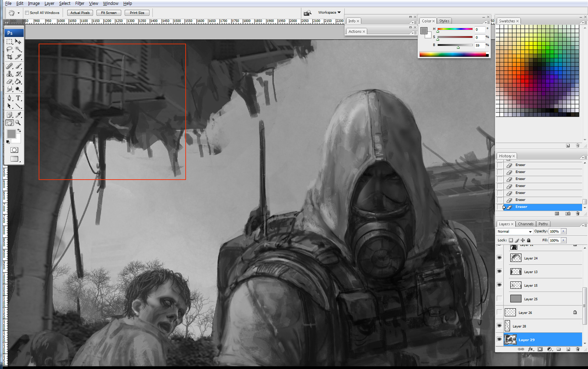
Task: Select the Line tool
Action: [18, 106]
